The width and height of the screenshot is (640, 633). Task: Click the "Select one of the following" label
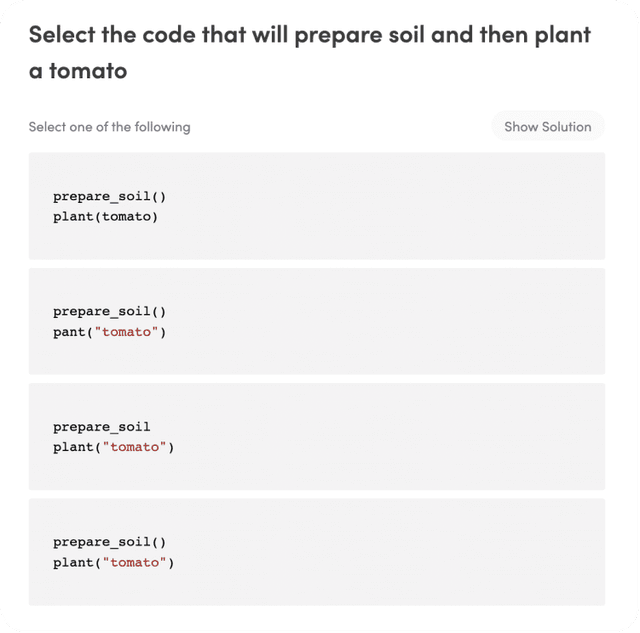[109, 127]
